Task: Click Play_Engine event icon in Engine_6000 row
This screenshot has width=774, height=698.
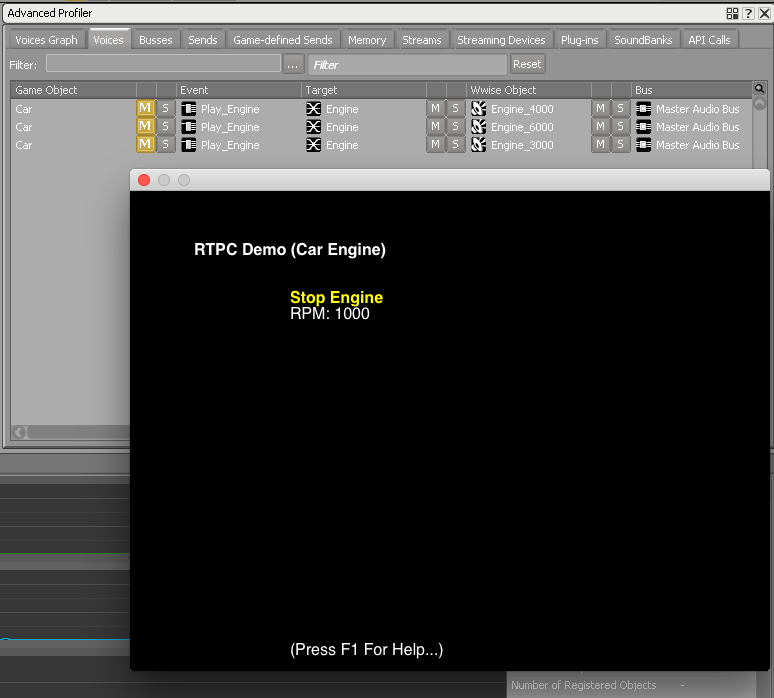Action: (189, 127)
